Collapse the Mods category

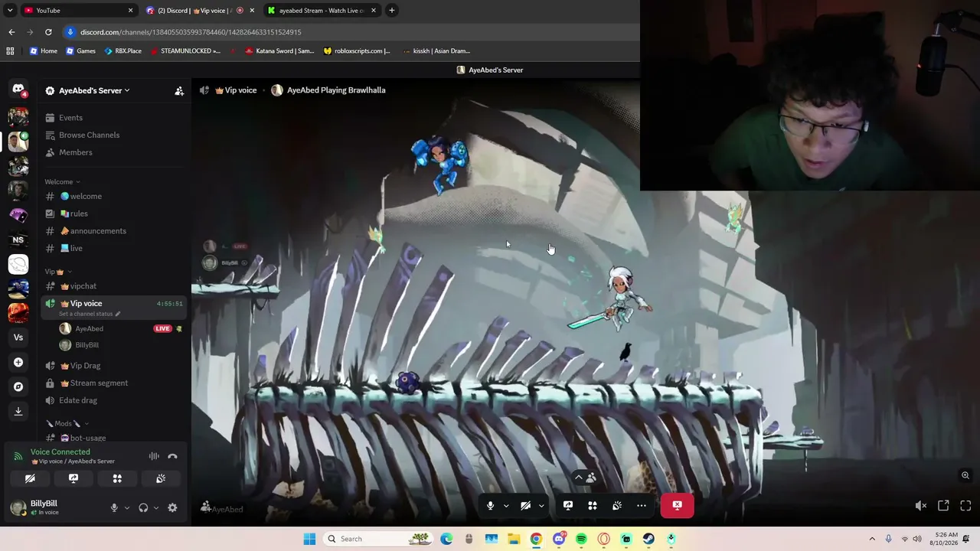pyautogui.click(x=67, y=423)
